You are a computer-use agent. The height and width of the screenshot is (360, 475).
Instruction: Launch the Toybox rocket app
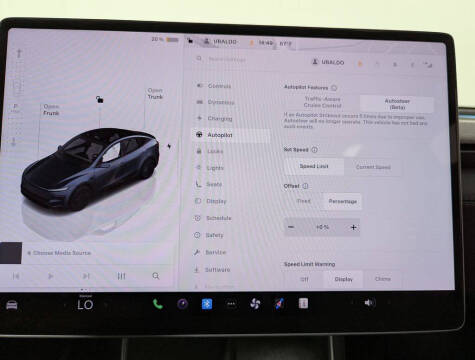click(279, 304)
